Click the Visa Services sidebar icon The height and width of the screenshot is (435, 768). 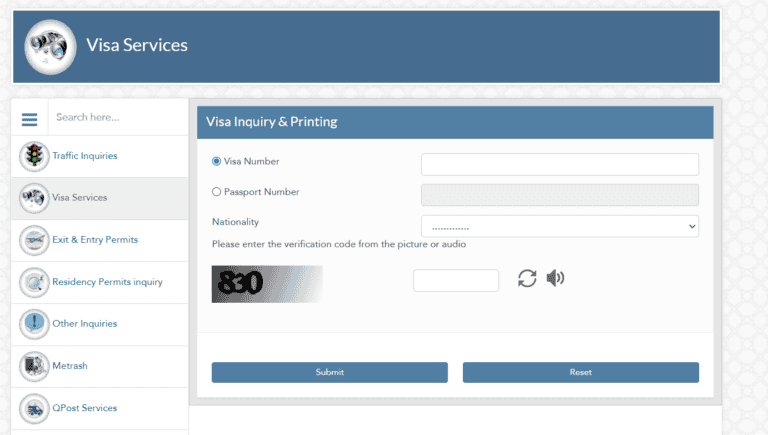[x=34, y=198]
